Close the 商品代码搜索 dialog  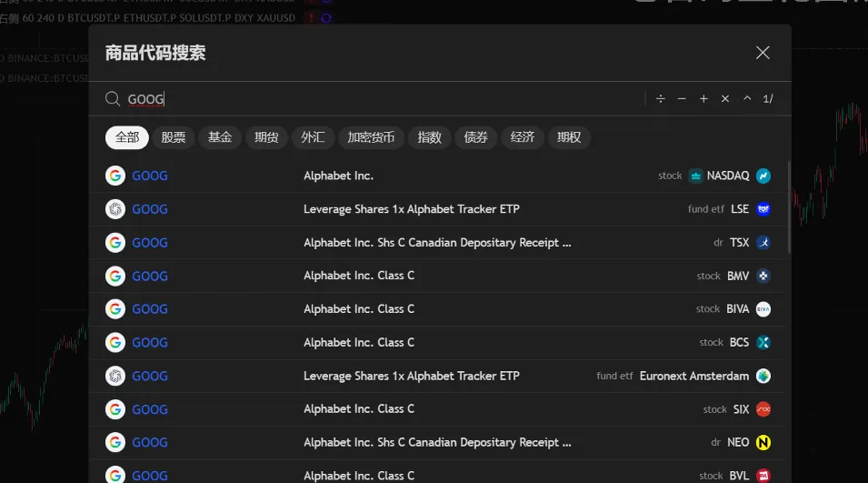[x=763, y=53]
